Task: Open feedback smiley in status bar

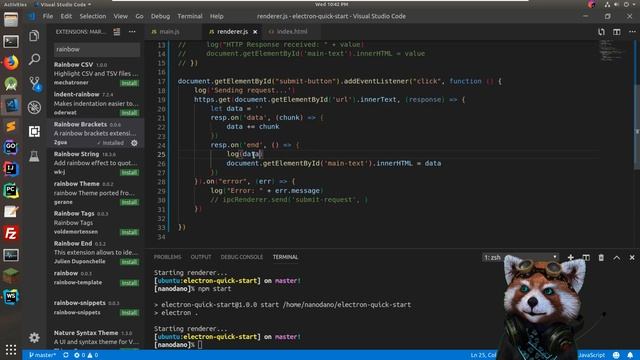Action: click(x=616, y=355)
